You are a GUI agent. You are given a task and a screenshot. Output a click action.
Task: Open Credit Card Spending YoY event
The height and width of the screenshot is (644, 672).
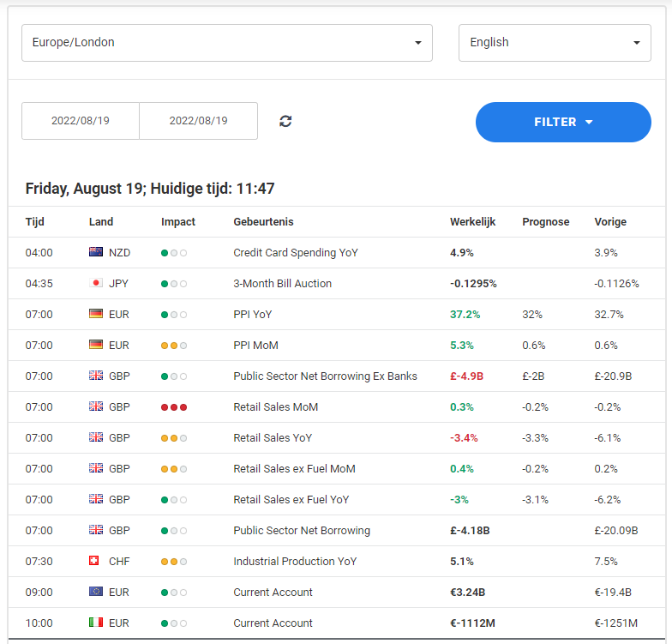tap(295, 252)
